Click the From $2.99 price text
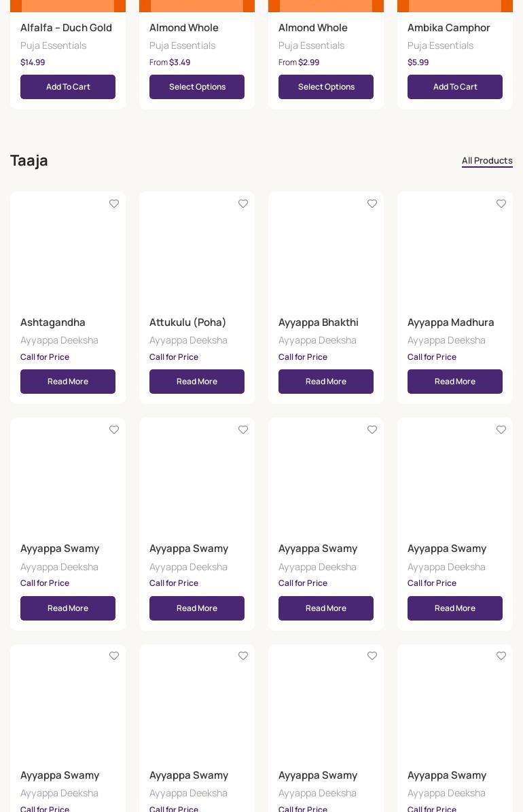Screen dimensions: 523x812 point(299,62)
